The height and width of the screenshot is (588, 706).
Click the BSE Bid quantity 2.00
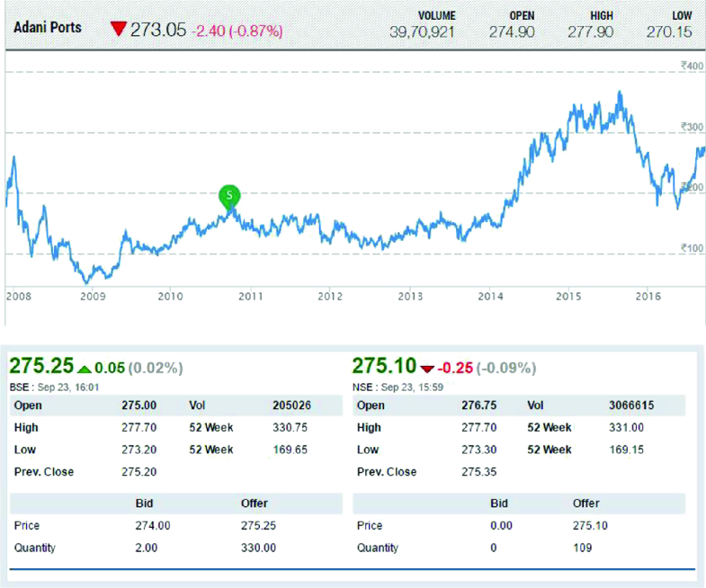[147, 548]
